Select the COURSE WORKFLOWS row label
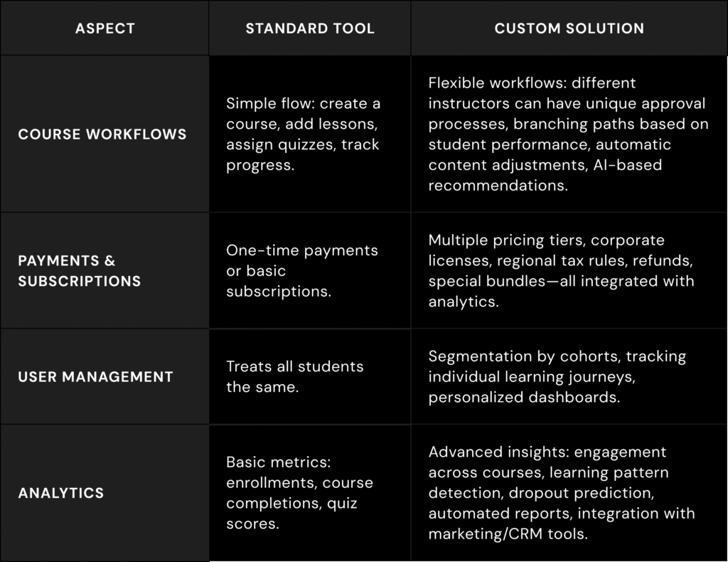This screenshot has height=562, width=728. (x=102, y=134)
